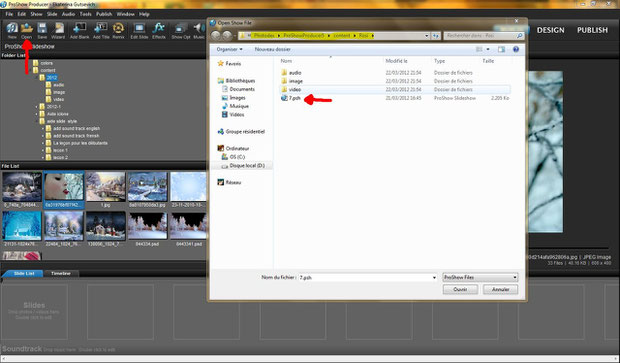The width and height of the screenshot is (620, 363).
Task: Click the Open show toolbar icon
Action: (x=26, y=30)
